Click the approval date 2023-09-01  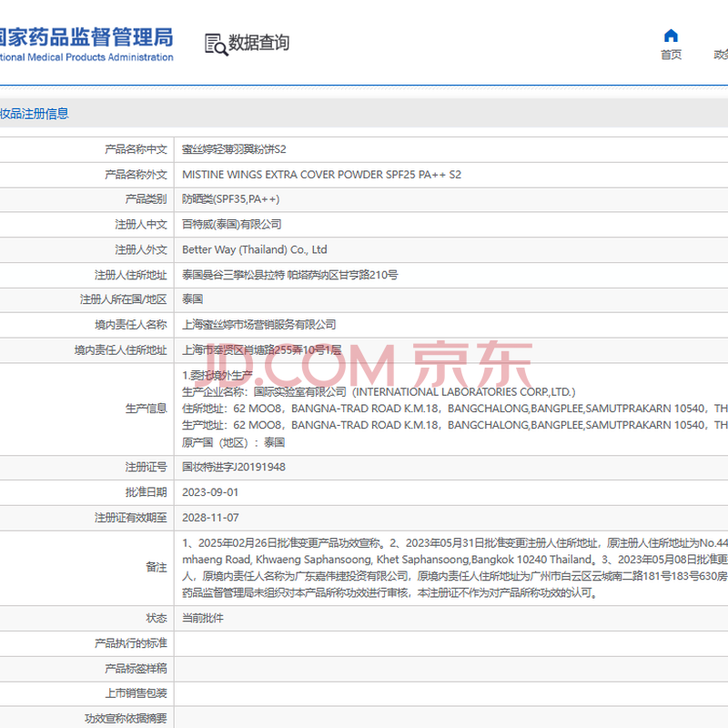210,492
